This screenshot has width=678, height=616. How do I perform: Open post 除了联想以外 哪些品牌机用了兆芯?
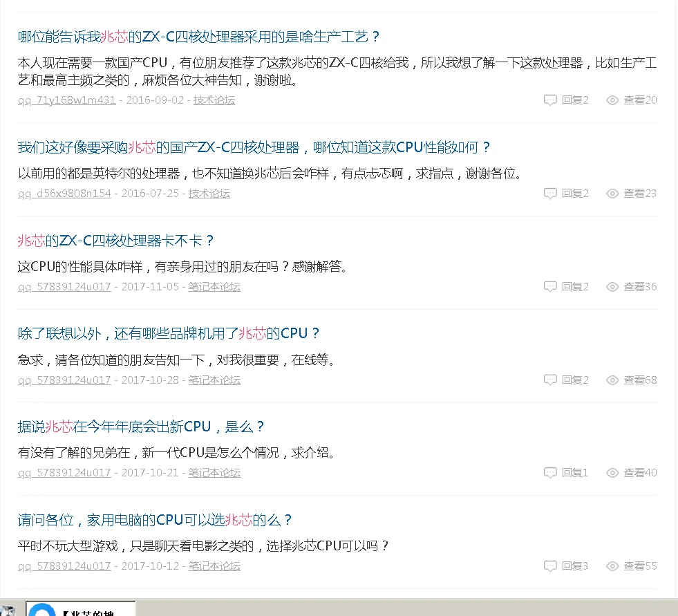169,333
